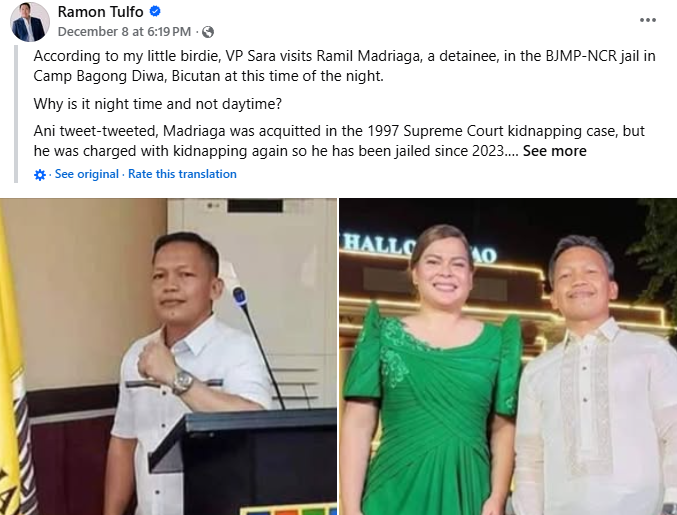Click the December 8 at 6:19 PM timestamp

click(x=124, y=32)
